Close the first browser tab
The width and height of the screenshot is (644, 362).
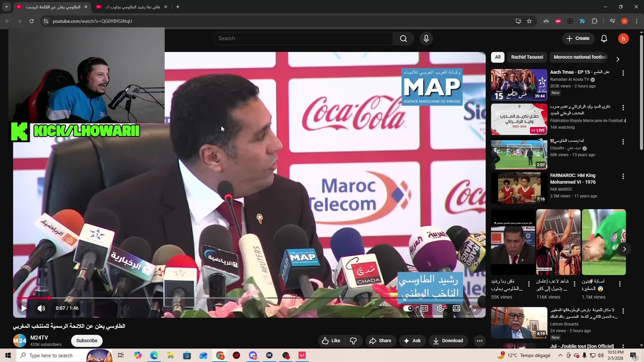(86, 7)
